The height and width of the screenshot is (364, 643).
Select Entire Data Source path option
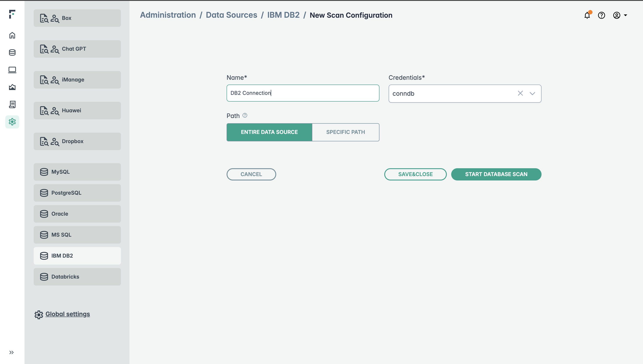tap(269, 132)
